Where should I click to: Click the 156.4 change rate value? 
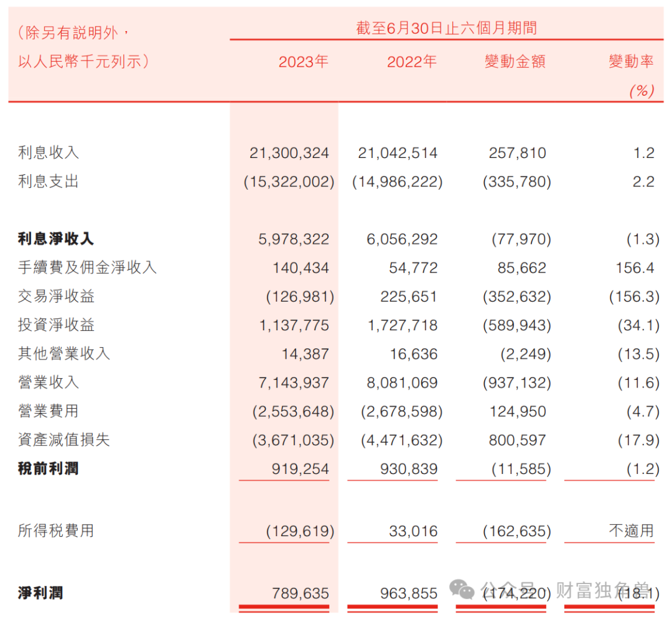click(635, 268)
